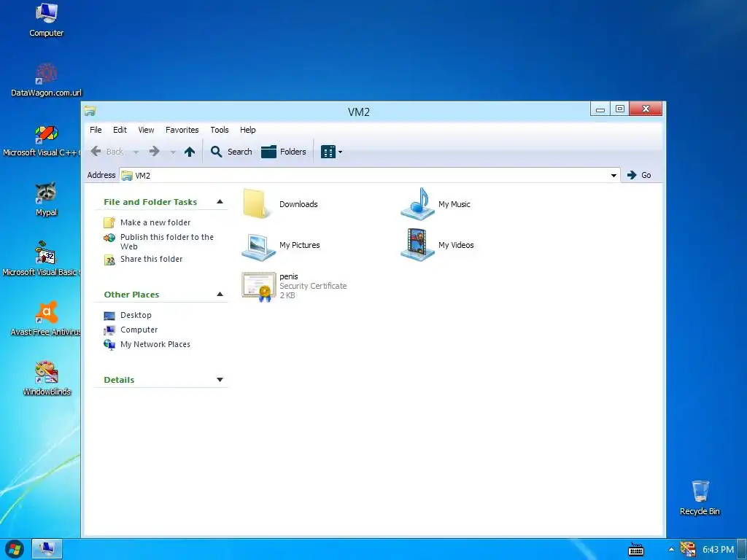This screenshot has height=560, width=747.
Task: Open the Edit menu
Action: 120,130
